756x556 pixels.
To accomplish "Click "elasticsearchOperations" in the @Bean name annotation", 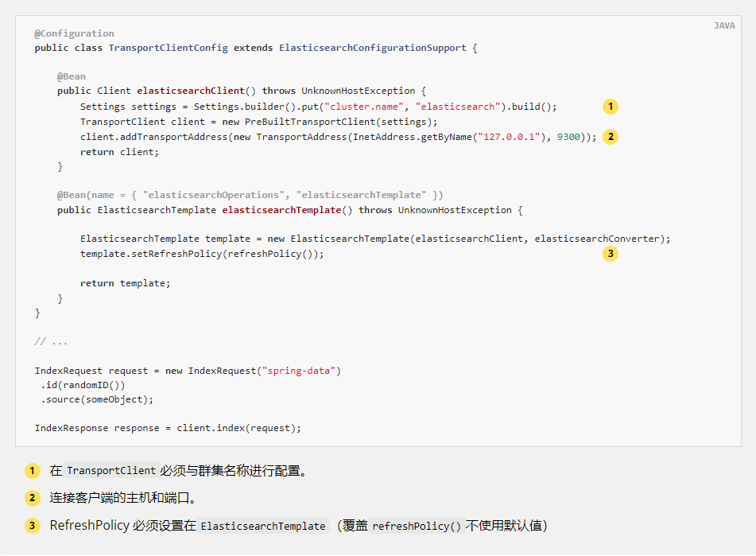I will (214, 195).
